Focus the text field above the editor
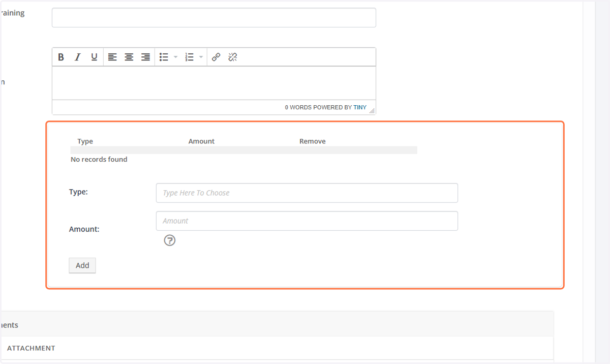 click(214, 17)
